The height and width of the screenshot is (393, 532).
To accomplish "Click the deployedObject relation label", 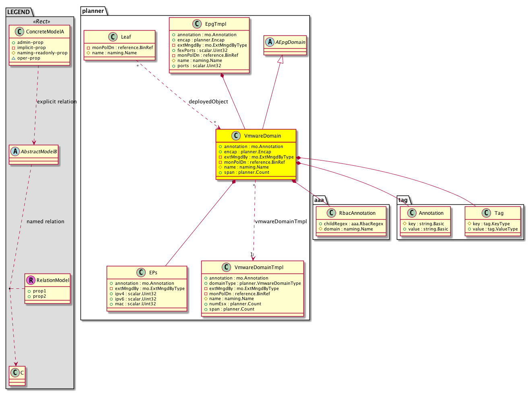I will [208, 101].
